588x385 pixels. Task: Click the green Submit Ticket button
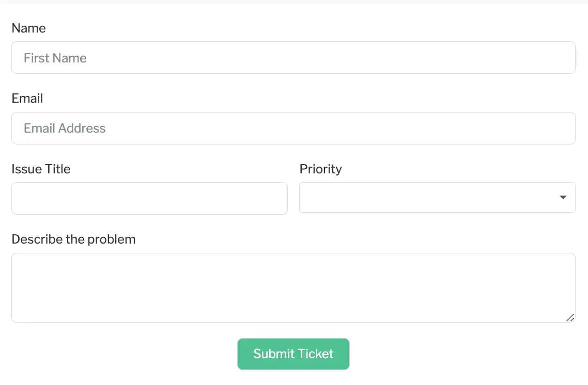(x=293, y=354)
